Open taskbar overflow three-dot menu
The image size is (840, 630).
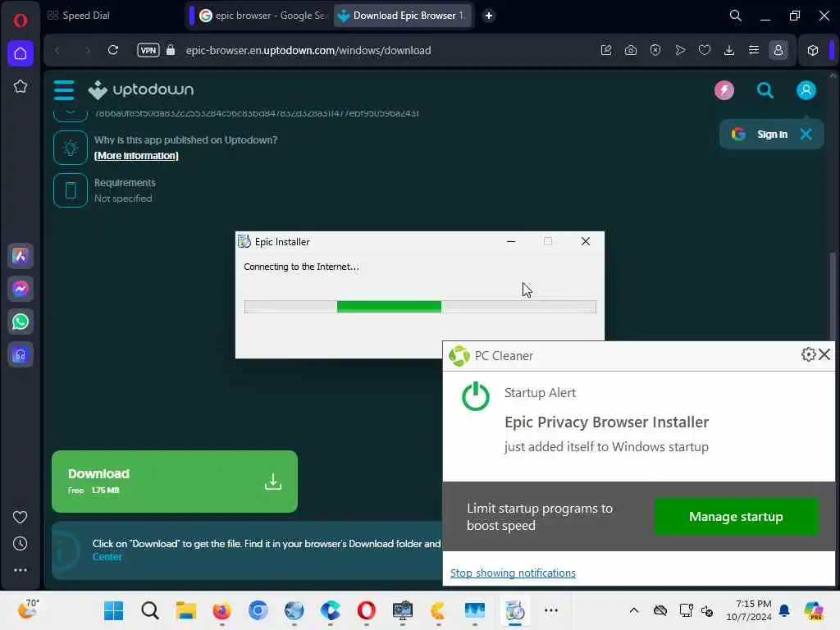point(551,610)
